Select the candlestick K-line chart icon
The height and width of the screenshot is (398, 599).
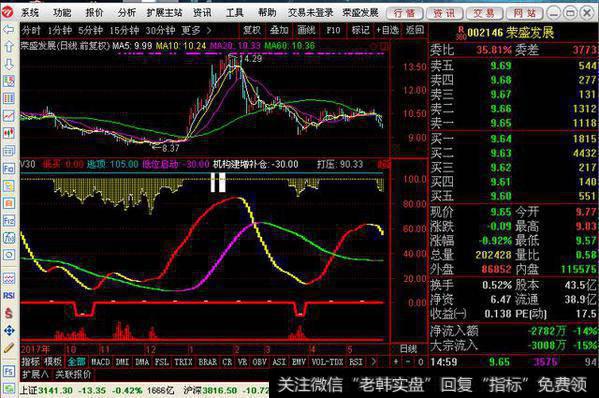click(8, 133)
